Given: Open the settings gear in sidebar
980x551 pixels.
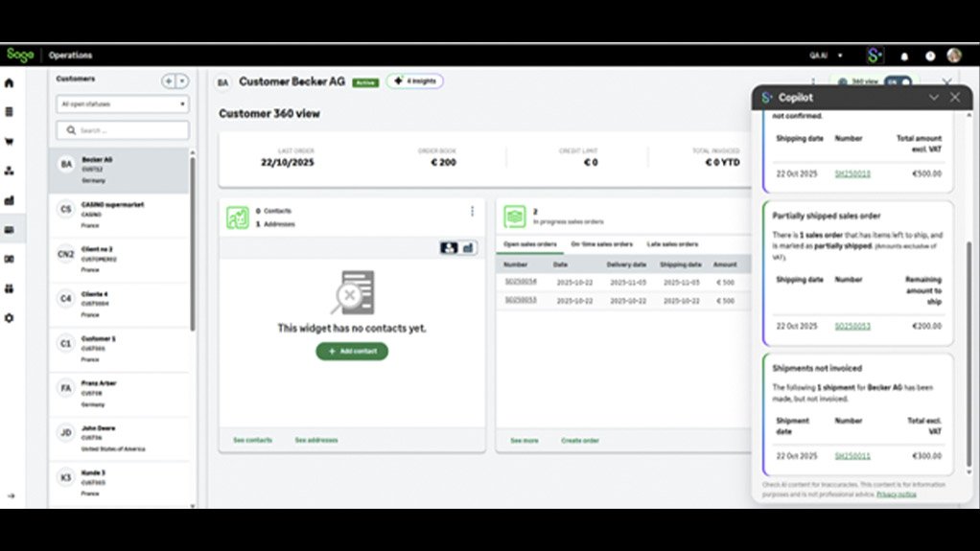Looking at the screenshot, I should (10, 317).
